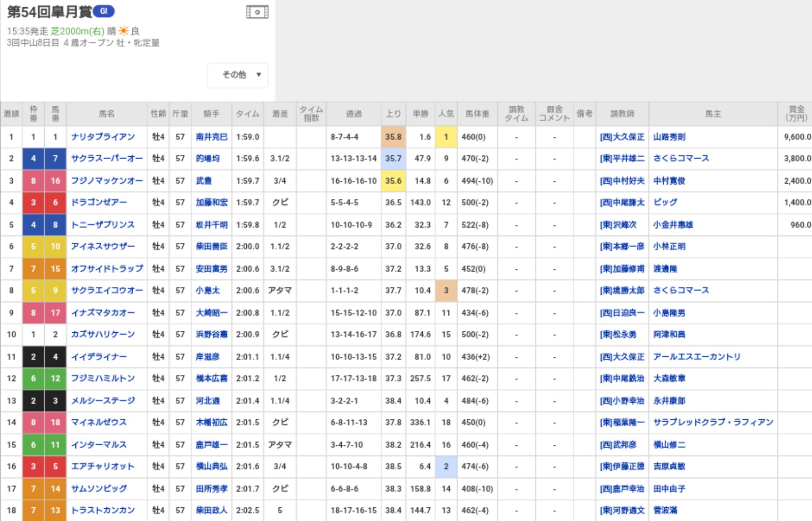Click the race video icon at top
Screen dimensions: 812x521
[x=257, y=12]
